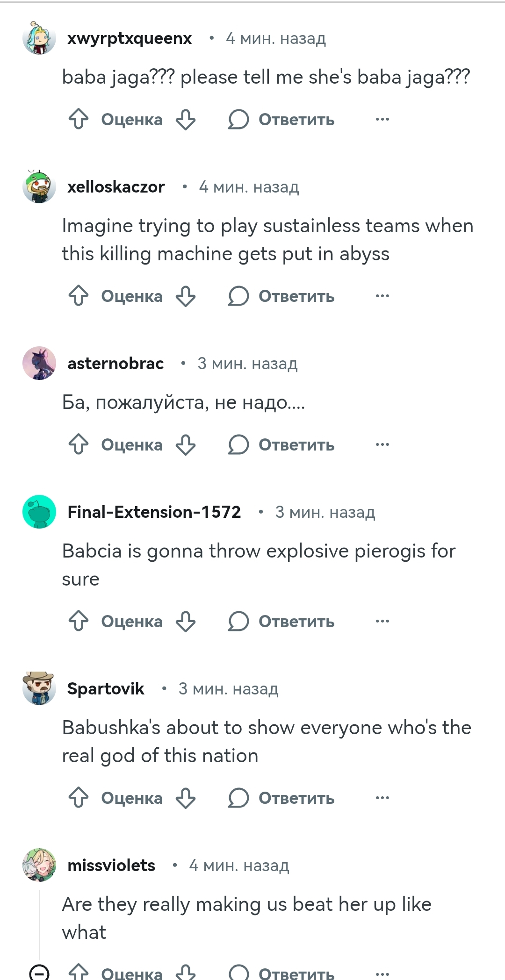Upvote xwyrptxqueenx's baba jaga comment

pos(79,119)
